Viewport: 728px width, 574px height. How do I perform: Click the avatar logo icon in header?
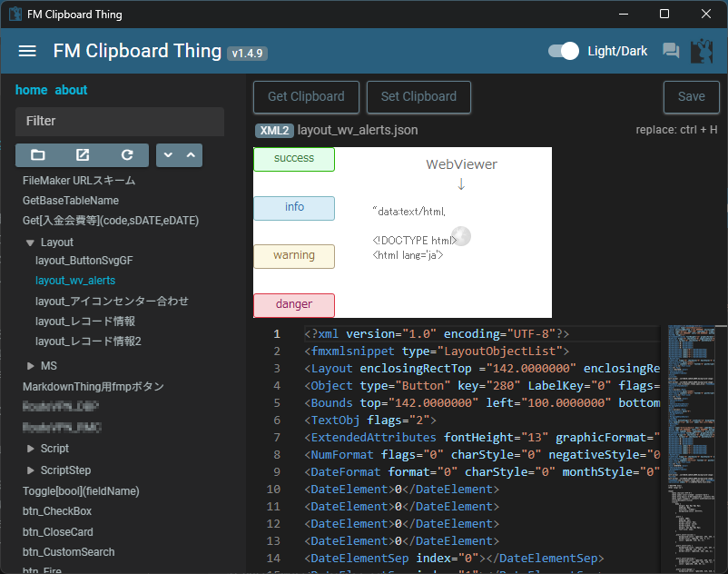(x=702, y=51)
